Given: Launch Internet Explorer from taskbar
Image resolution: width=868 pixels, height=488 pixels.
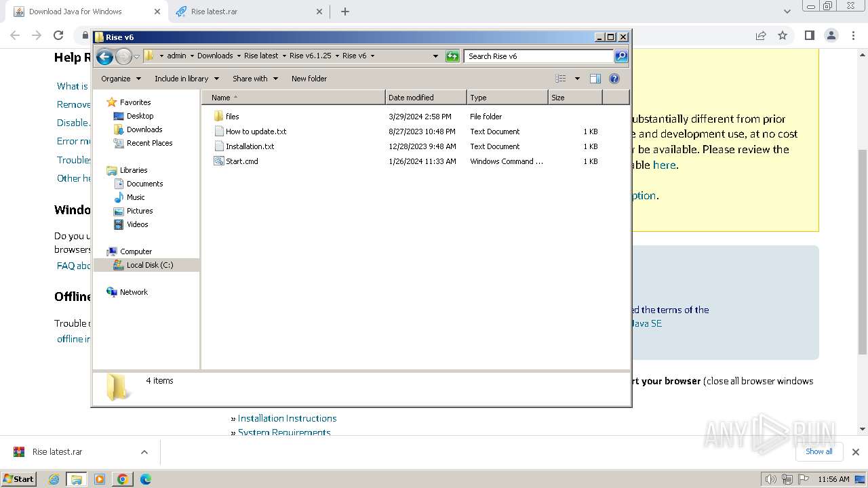Looking at the screenshot, I should [54, 479].
